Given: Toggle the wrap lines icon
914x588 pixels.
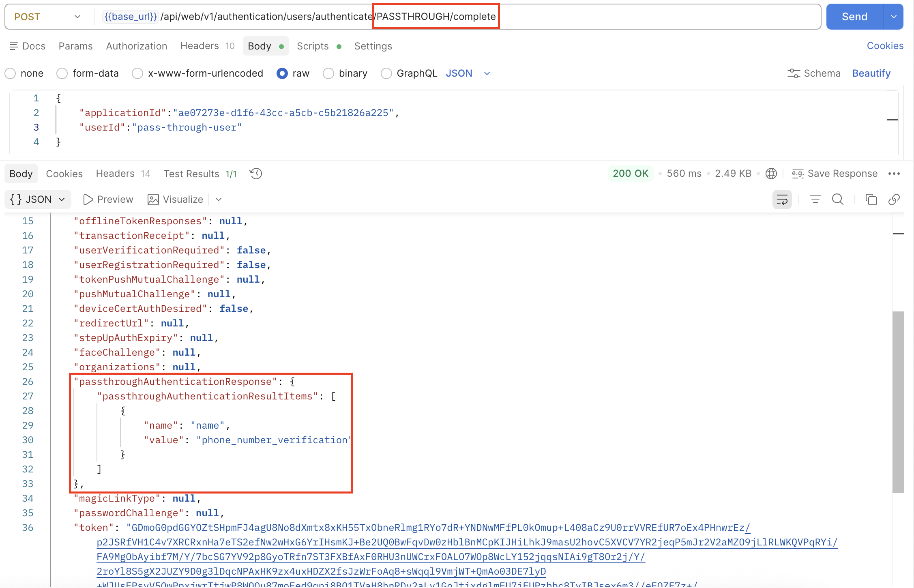Looking at the screenshot, I should (x=782, y=200).
